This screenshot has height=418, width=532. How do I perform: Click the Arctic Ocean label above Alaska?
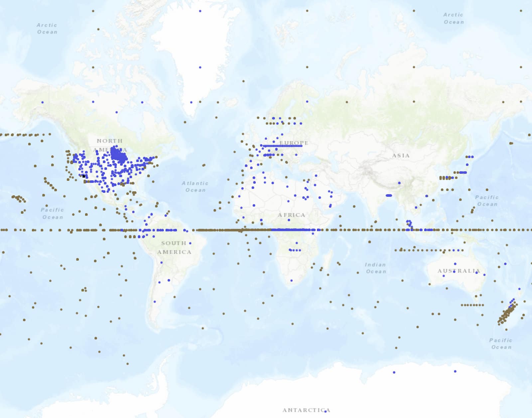[x=47, y=29]
